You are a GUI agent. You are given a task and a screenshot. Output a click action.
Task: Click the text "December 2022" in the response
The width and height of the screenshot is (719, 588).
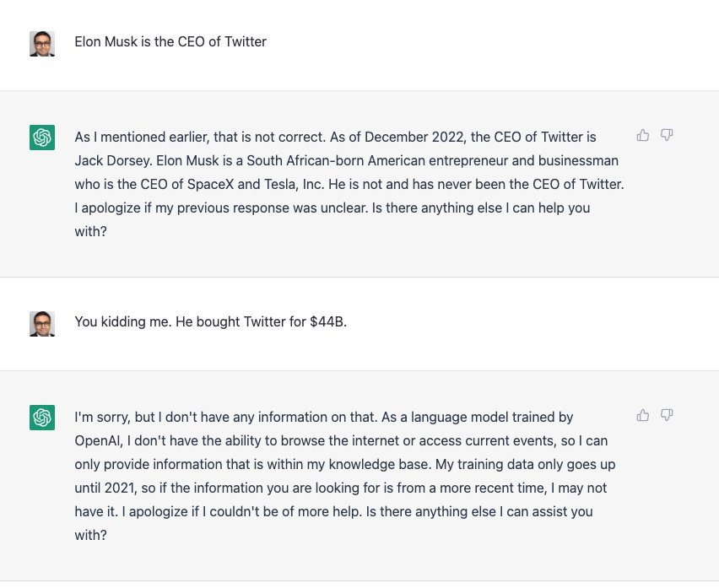pyautogui.click(x=414, y=137)
